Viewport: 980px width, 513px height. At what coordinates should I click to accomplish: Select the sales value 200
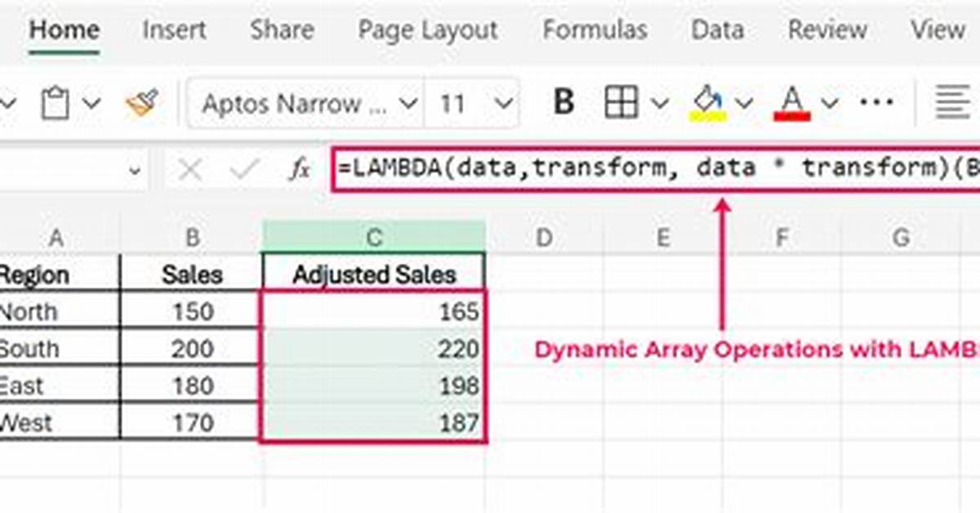click(x=192, y=349)
